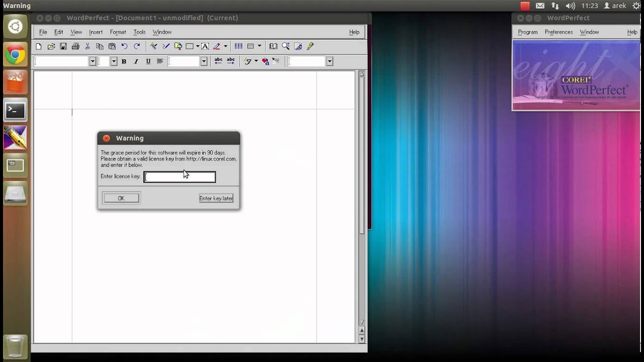Open Preferences menu in small WordPerfect window

click(x=558, y=32)
